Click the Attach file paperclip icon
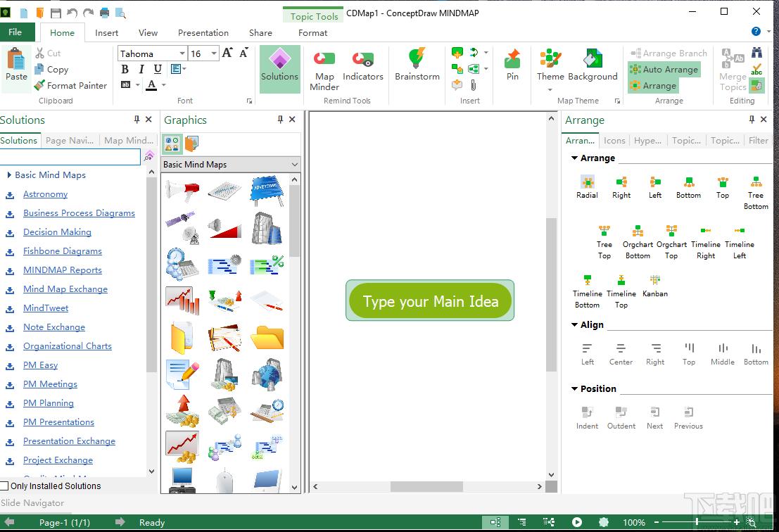Viewport: 779px width, 532px height. tap(474, 85)
